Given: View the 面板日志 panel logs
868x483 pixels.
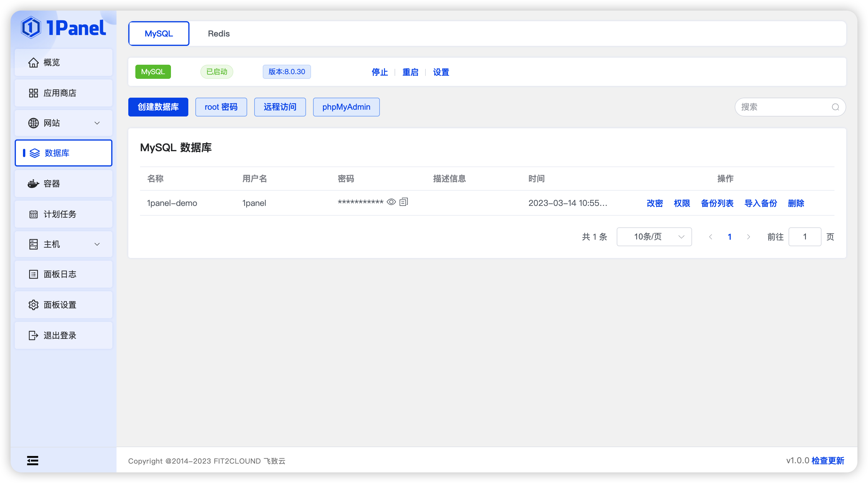Looking at the screenshot, I should [59, 274].
